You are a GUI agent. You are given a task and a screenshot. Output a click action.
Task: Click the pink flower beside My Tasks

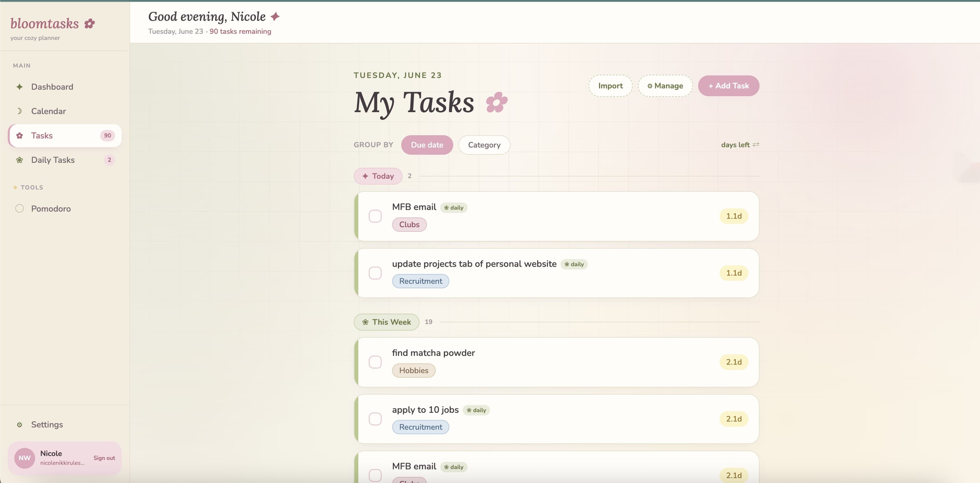[x=497, y=102]
